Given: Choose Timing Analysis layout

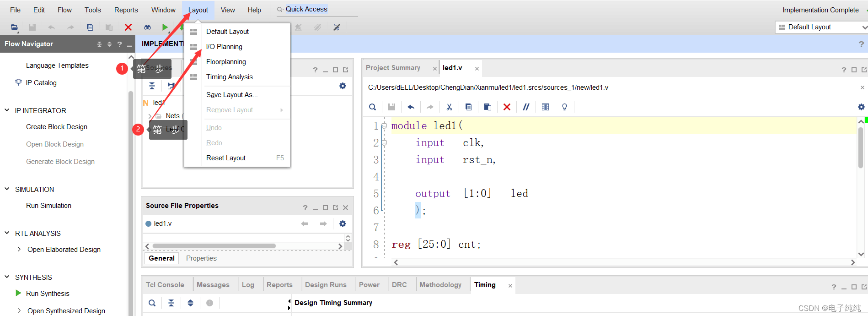Looking at the screenshot, I should (x=237, y=77).
